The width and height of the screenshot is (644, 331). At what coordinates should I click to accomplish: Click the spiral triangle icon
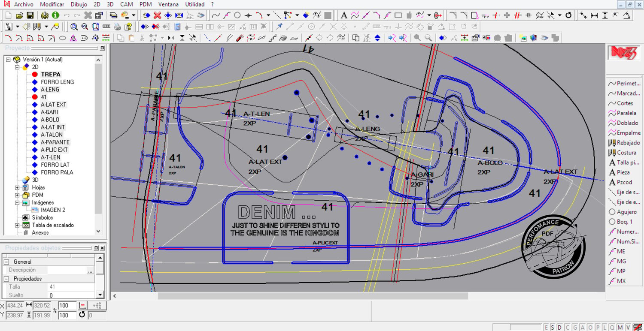pos(73,38)
